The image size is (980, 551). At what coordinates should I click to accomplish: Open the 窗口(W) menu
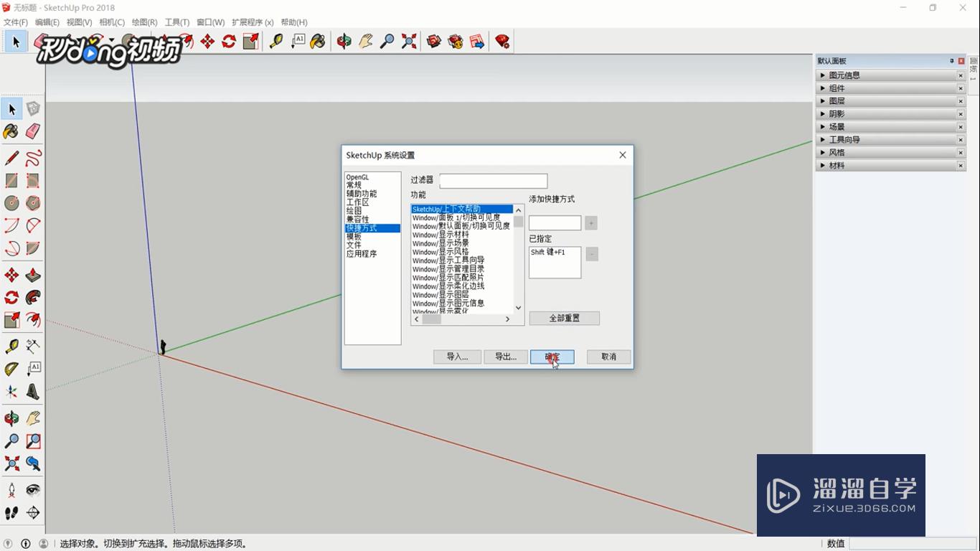click(x=210, y=22)
